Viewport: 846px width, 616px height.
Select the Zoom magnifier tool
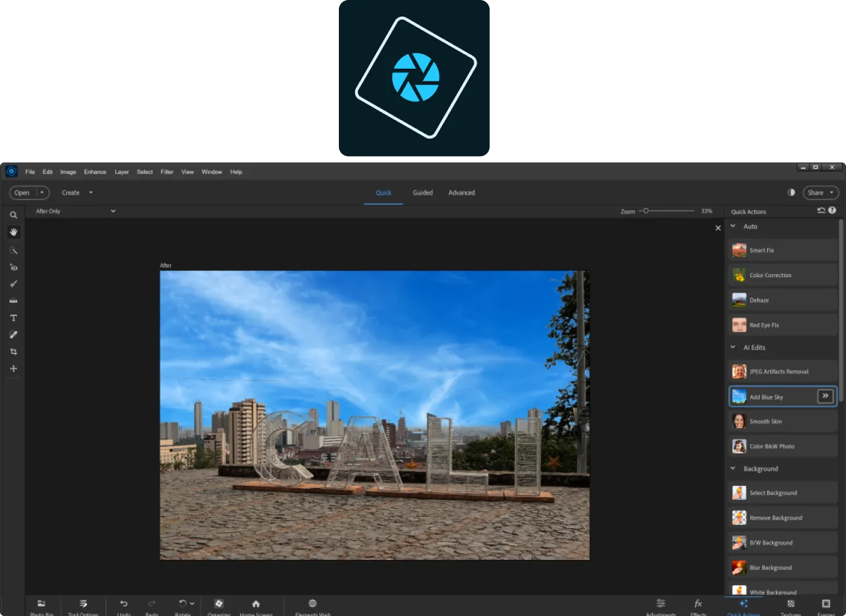13,215
